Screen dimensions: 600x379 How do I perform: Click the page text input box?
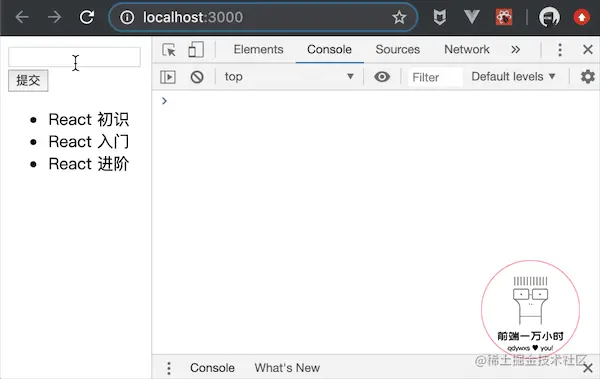pyautogui.click(x=74, y=57)
